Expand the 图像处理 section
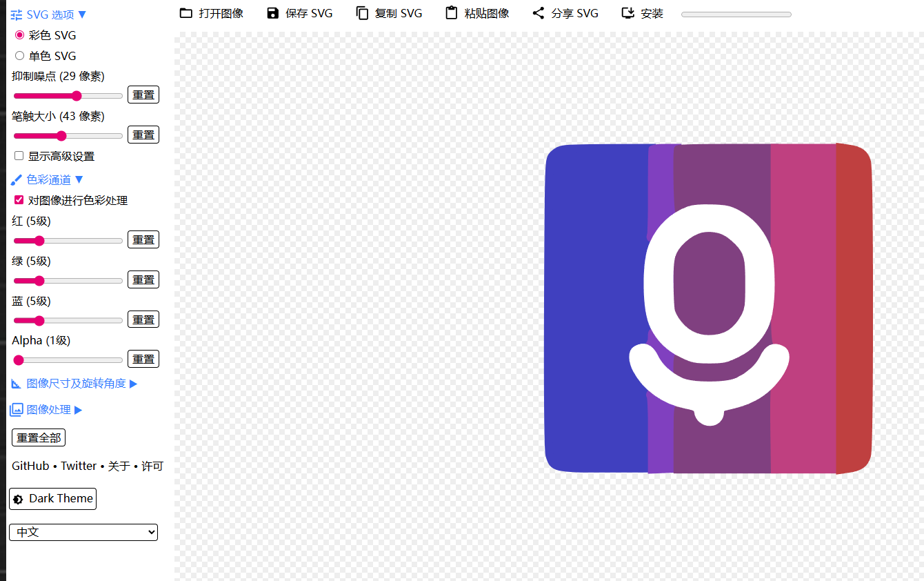The image size is (924, 581). tap(48, 410)
